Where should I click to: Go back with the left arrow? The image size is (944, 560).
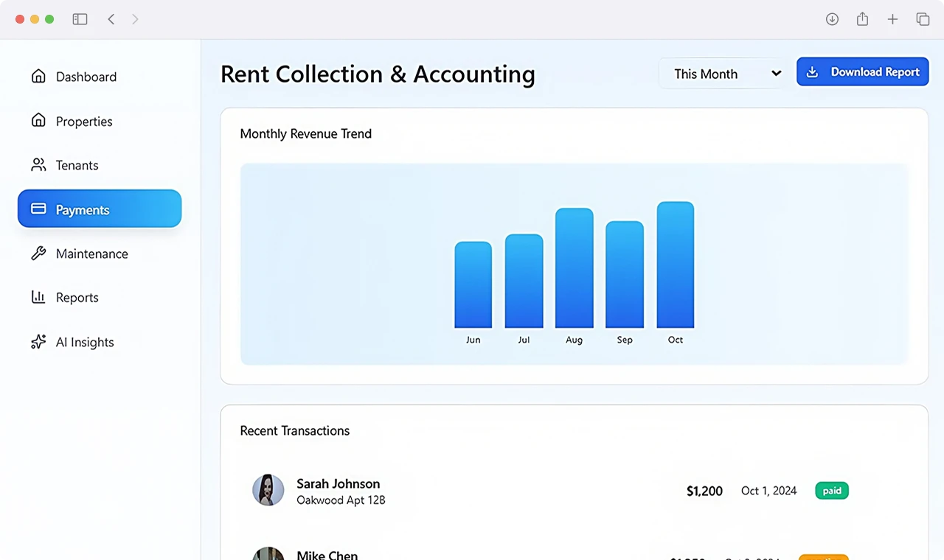[111, 19]
